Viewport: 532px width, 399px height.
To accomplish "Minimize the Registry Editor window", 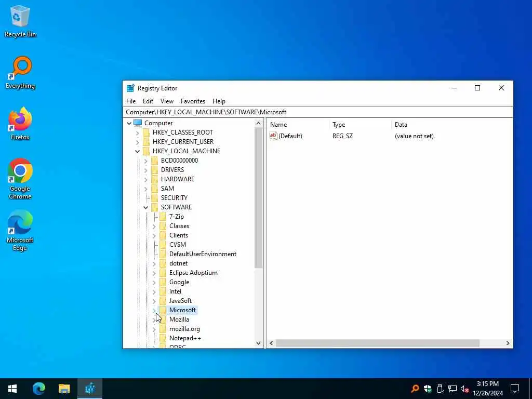I will [x=454, y=88].
